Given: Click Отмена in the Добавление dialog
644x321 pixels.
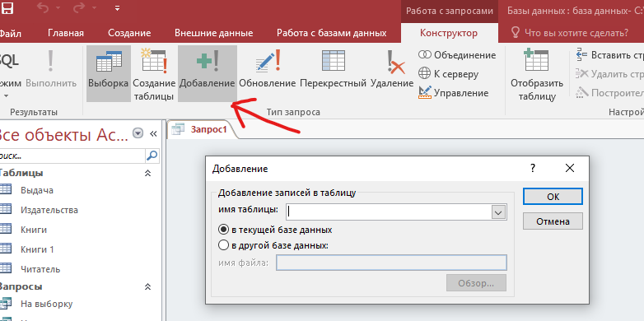Looking at the screenshot, I should pos(553,221).
